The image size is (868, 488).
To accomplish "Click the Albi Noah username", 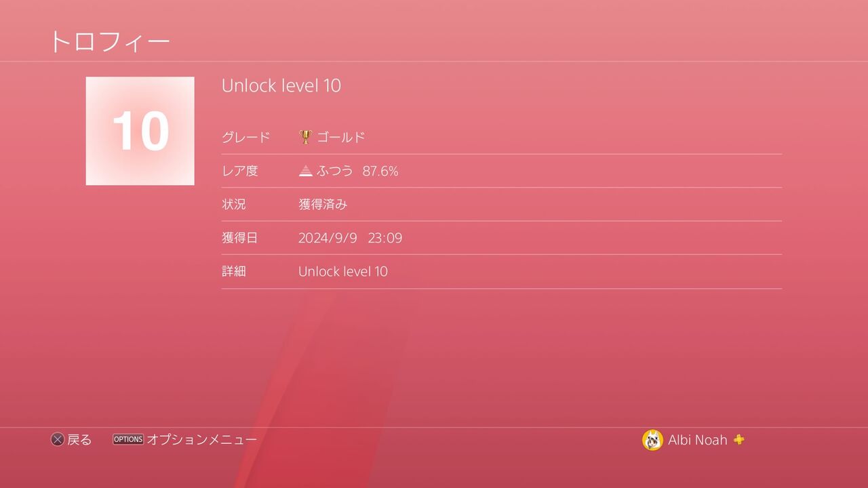I will 698,440.
